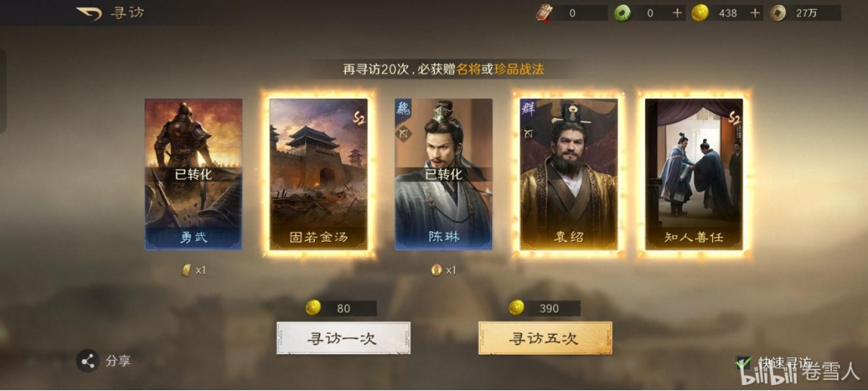Tap the red ticket icon in the top bar

(x=544, y=13)
